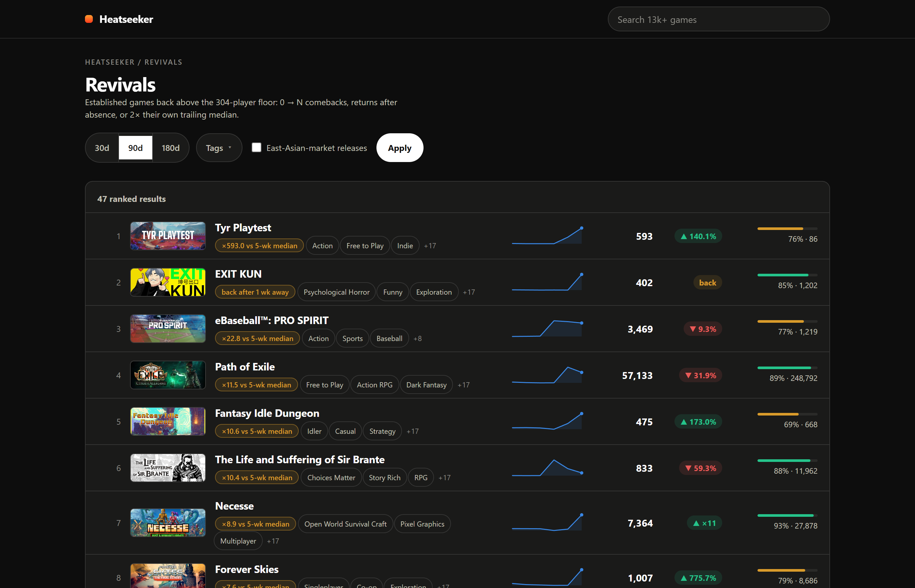Click Tyr Playtest's 76% review score bar

pos(787,229)
